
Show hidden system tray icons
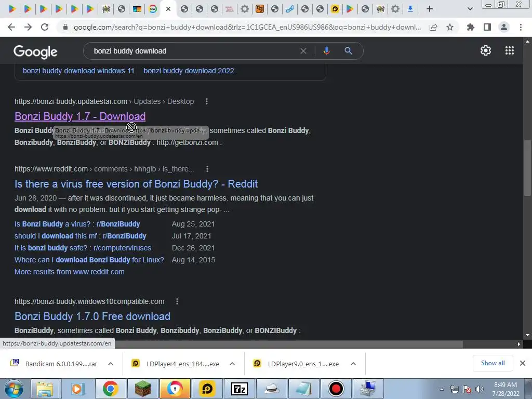click(442, 389)
